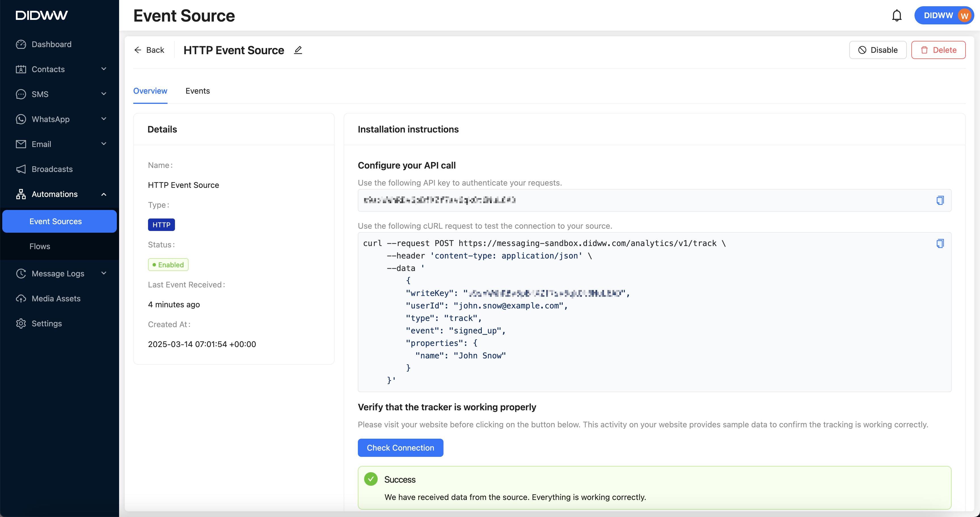Collapse the Automations section

104,194
